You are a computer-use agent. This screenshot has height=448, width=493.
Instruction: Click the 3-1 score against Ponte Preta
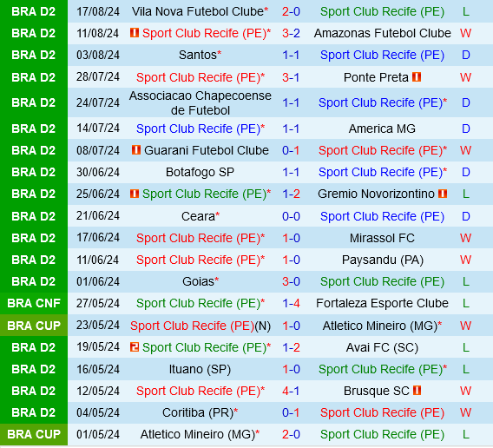291,77
